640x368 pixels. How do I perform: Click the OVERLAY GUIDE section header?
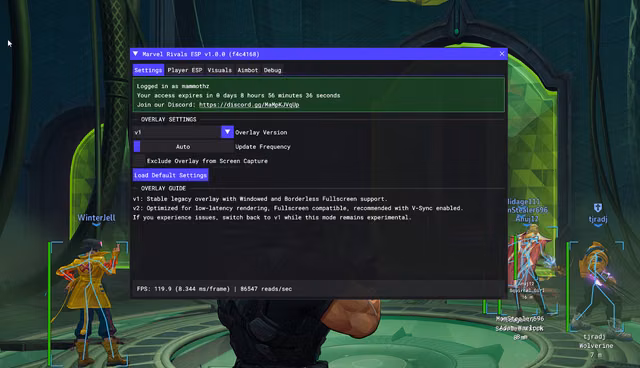[x=163, y=188]
